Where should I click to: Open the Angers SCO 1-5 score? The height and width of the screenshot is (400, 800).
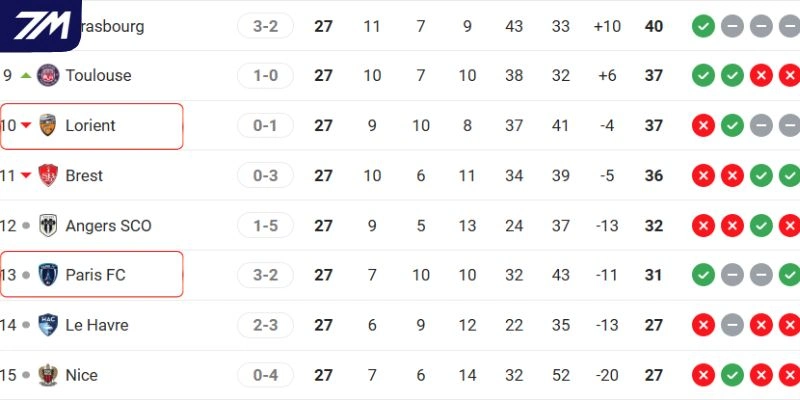click(265, 225)
